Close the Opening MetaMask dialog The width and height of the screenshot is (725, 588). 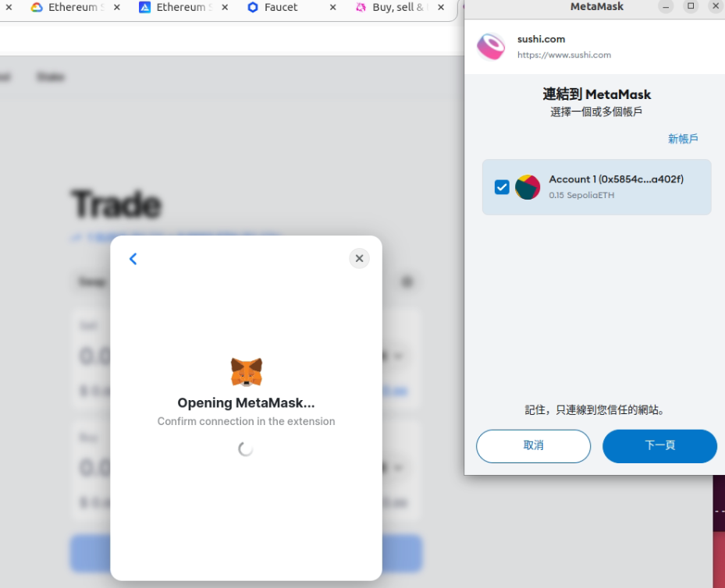pos(359,258)
